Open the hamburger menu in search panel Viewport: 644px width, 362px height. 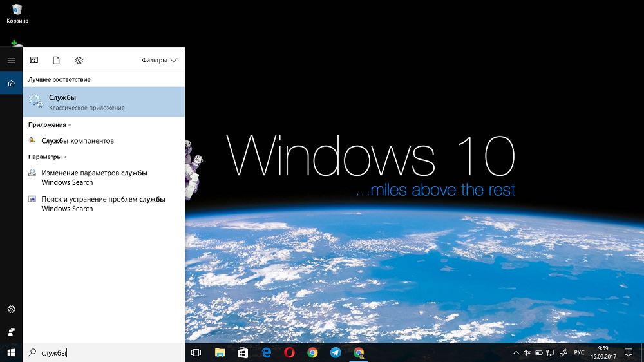coord(11,61)
